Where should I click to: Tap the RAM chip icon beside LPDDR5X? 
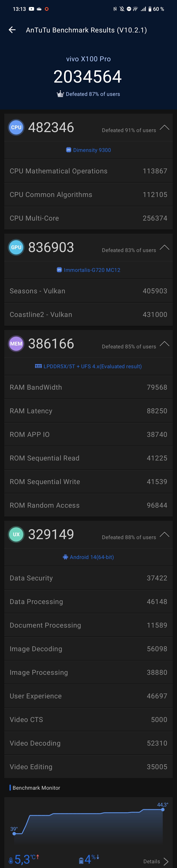pos(39,366)
